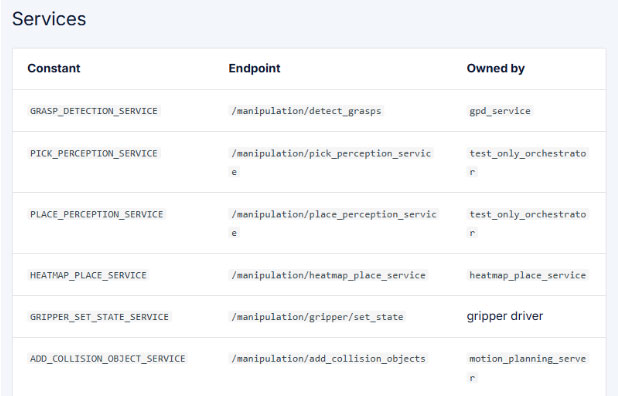This screenshot has height=396, width=618.
Task: Click test_only_orchestrator in PLACE_PERCEPTION_SERVICE row
Action: click(x=528, y=223)
